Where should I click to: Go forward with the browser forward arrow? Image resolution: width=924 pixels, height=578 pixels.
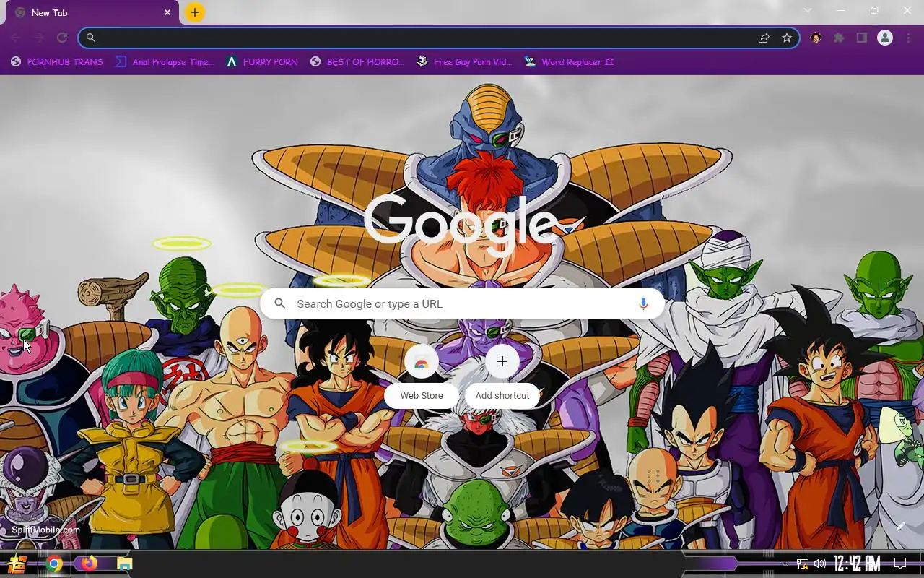tap(39, 38)
